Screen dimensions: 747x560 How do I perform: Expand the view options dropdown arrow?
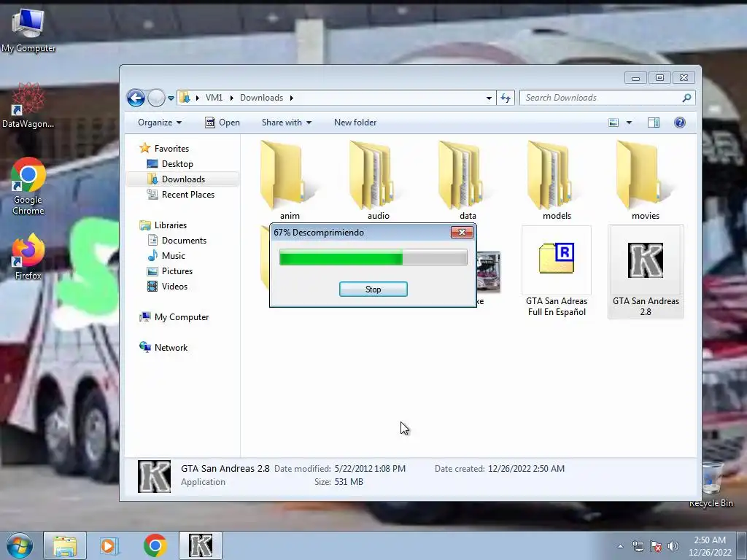(x=629, y=122)
